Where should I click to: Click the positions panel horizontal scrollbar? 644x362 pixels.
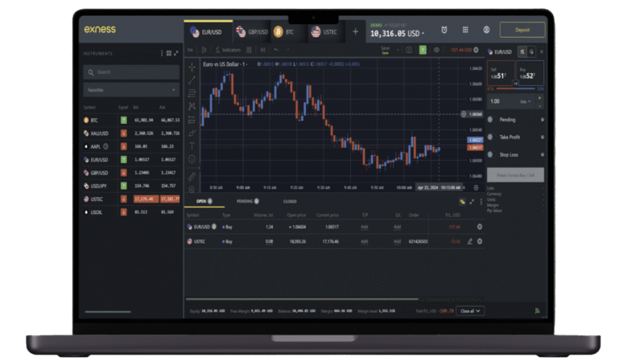(x=302, y=298)
